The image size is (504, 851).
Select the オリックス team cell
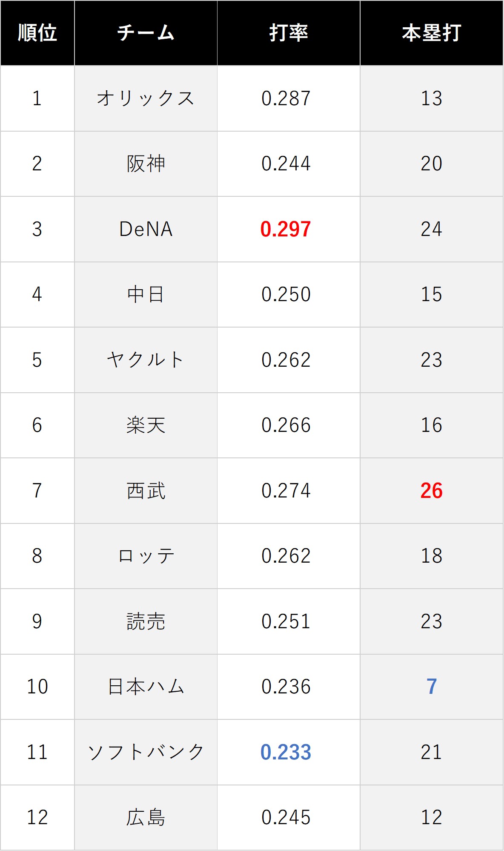[146, 98]
